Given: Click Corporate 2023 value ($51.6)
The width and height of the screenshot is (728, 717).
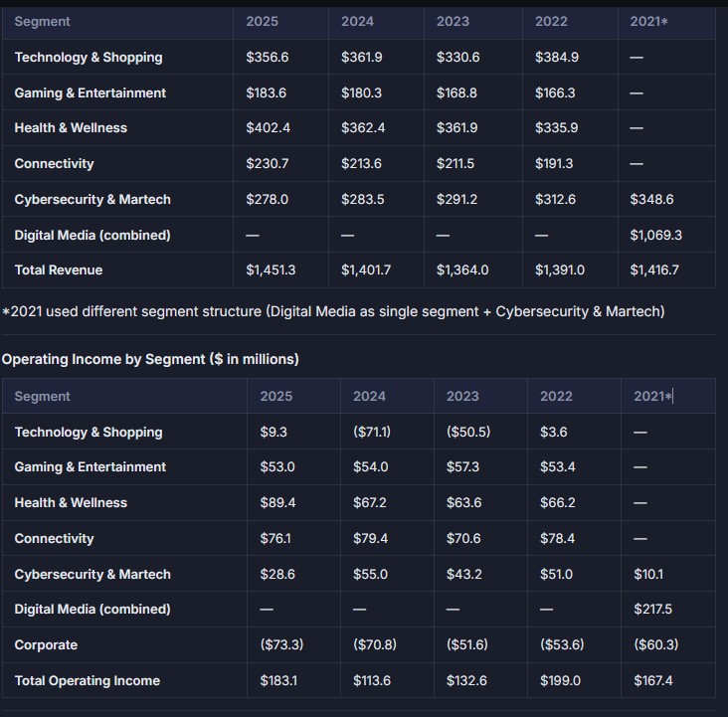Looking at the screenshot, I should (467, 644).
